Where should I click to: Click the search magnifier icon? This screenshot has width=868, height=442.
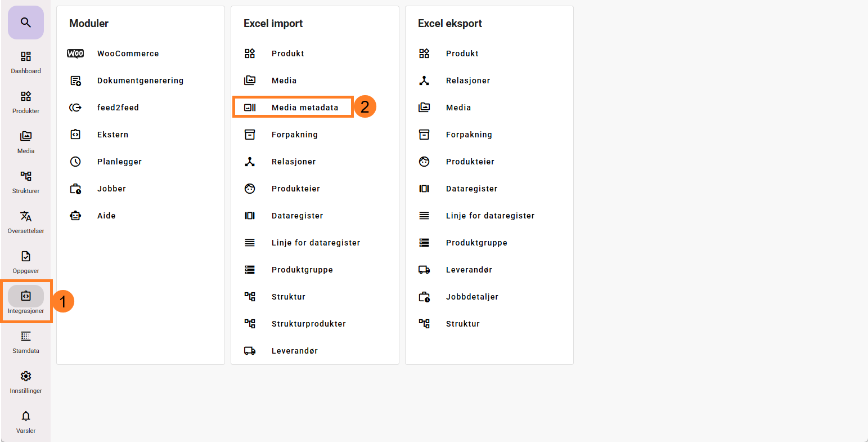(x=26, y=23)
